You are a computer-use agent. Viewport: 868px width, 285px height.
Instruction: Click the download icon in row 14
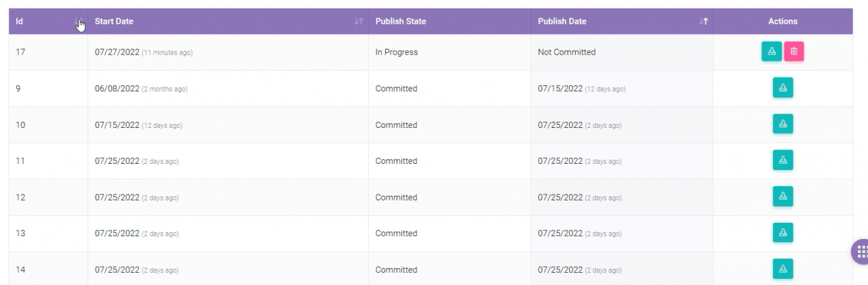pyautogui.click(x=783, y=269)
